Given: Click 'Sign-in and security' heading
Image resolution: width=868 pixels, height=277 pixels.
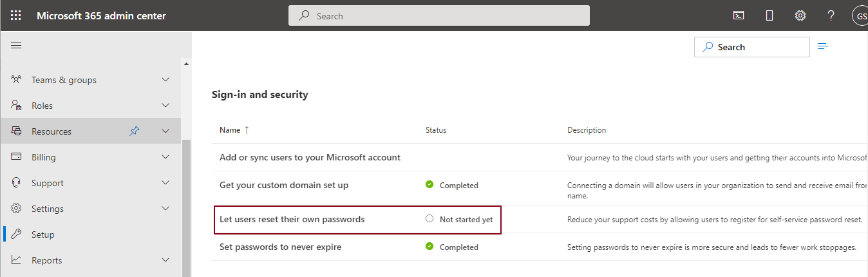Looking at the screenshot, I should (260, 95).
